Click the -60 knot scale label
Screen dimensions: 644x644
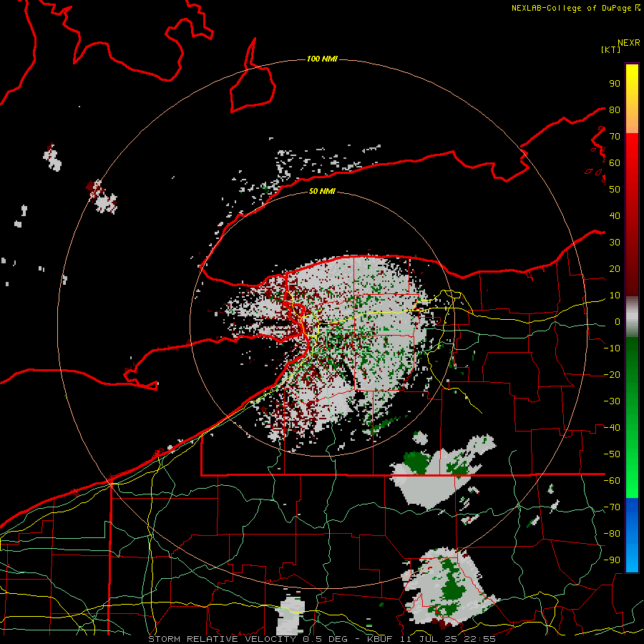612,481
